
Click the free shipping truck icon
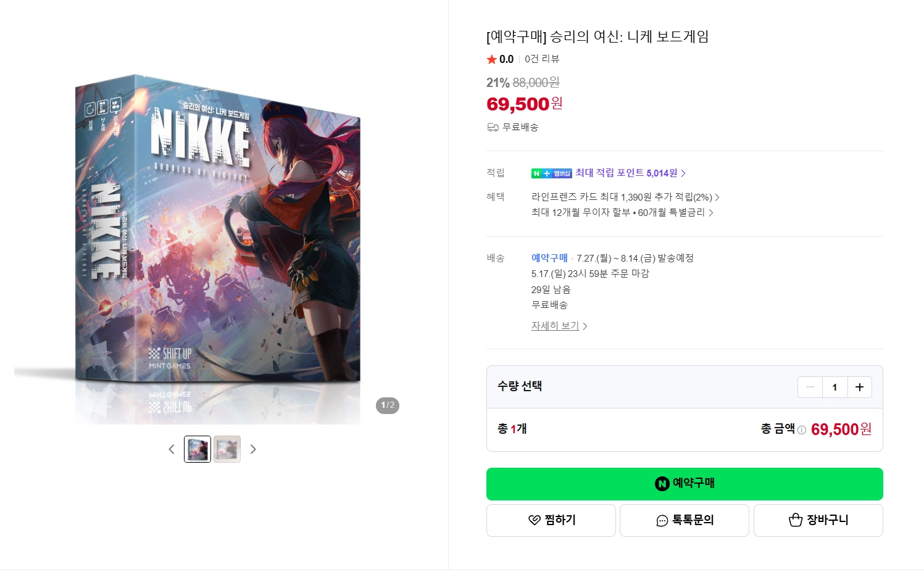pyautogui.click(x=493, y=127)
